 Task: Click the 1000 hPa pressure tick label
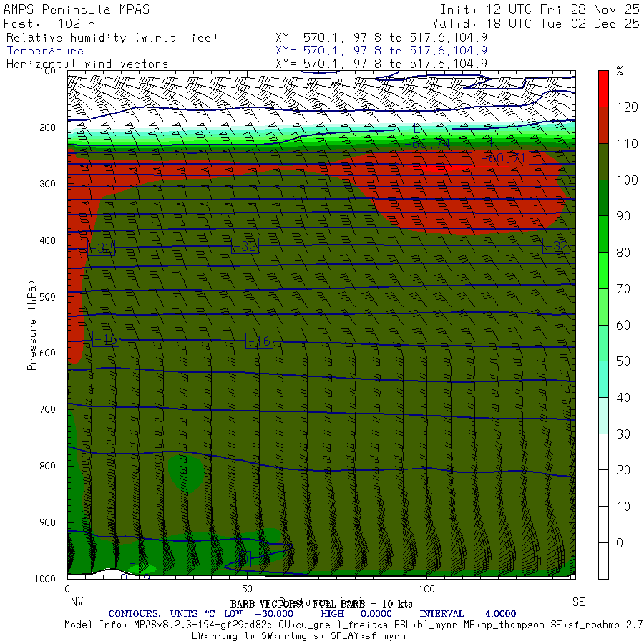click(45, 579)
